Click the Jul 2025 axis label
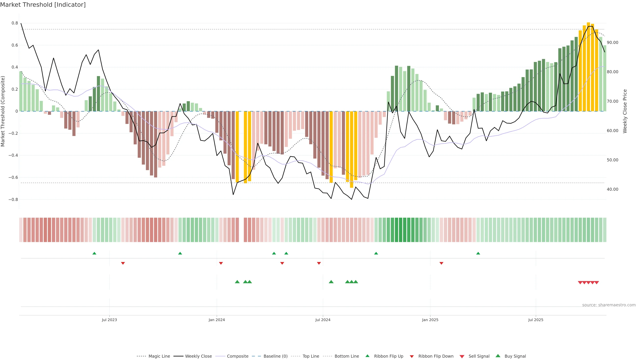Image resolution: width=644 pixels, height=362 pixels. point(535,320)
